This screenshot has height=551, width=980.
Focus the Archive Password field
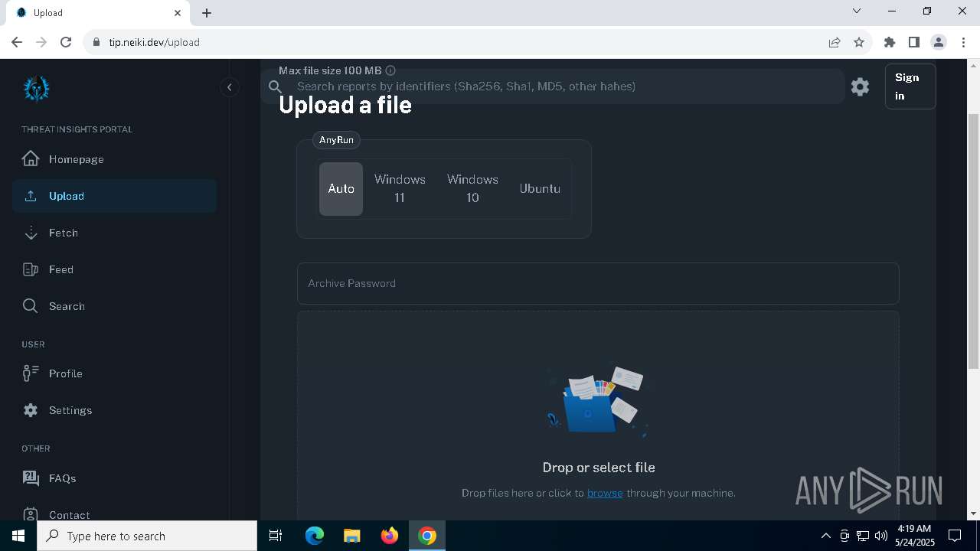pyautogui.click(x=598, y=283)
